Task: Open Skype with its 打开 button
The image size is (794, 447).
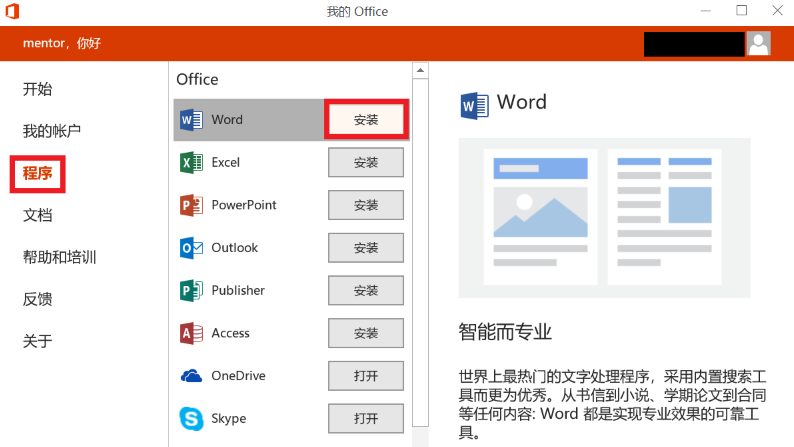Action: point(366,419)
